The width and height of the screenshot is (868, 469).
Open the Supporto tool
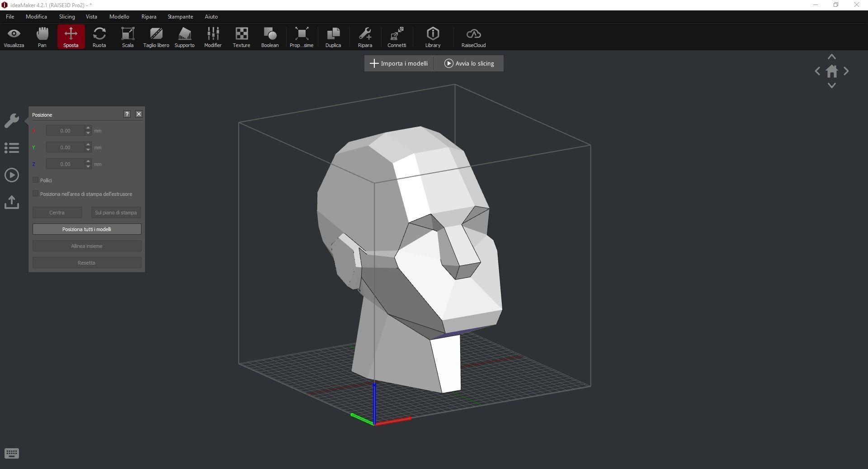tap(184, 37)
